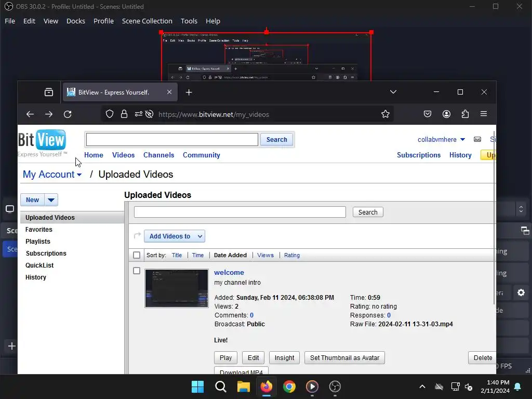Image resolution: width=532 pixels, height=399 pixels.
Task: Open the Firefox hamburger application menu
Action: tap(484, 114)
